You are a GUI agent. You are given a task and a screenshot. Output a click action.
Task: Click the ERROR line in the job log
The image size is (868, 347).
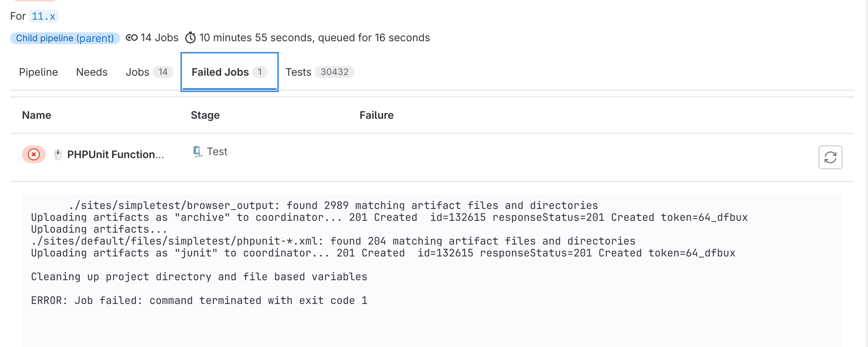point(199,300)
